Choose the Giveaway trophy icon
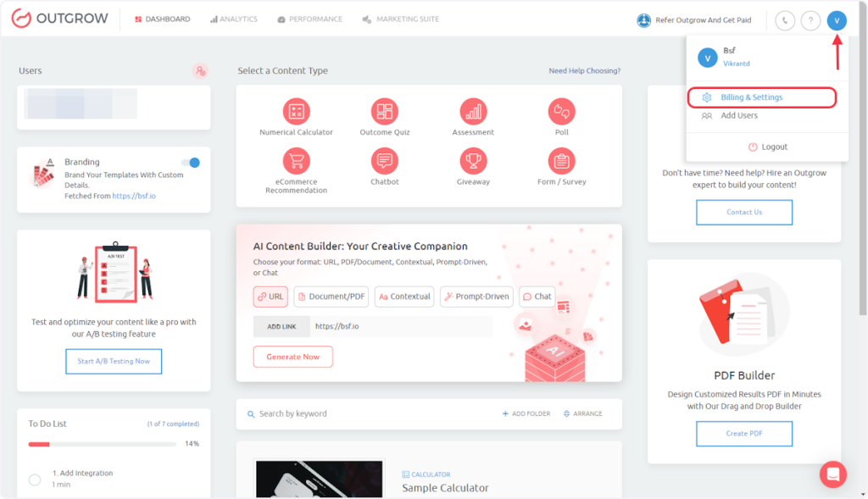The width and height of the screenshot is (868, 499). 473,160
